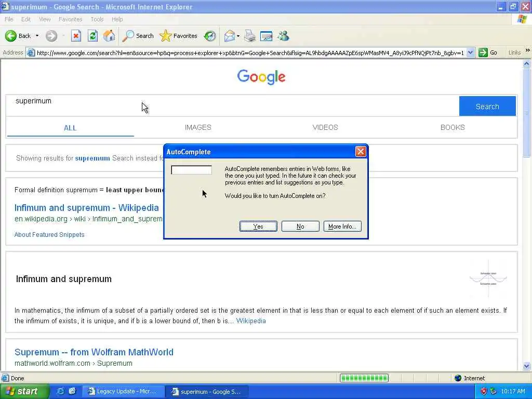This screenshot has width=532, height=399.
Task: Open the Messenger people icon
Action: coord(283,36)
